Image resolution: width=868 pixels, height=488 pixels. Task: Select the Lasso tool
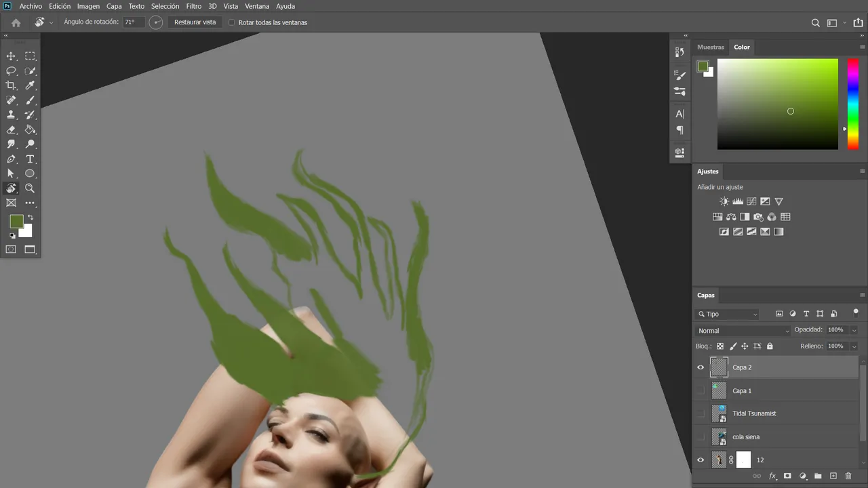11,71
